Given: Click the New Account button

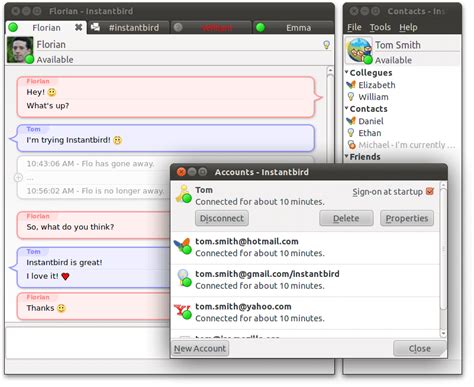Looking at the screenshot, I should [200, 348].
